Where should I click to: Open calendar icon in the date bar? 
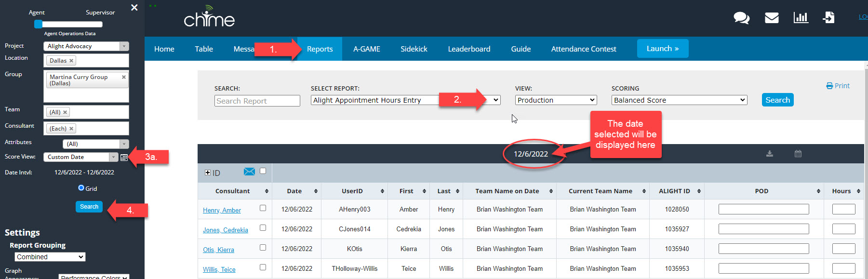(x=798, y=154)
